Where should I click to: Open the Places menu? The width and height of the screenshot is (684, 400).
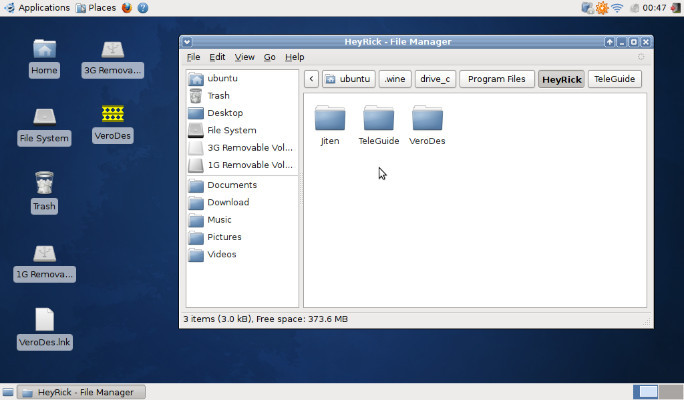tap(96, 8)
